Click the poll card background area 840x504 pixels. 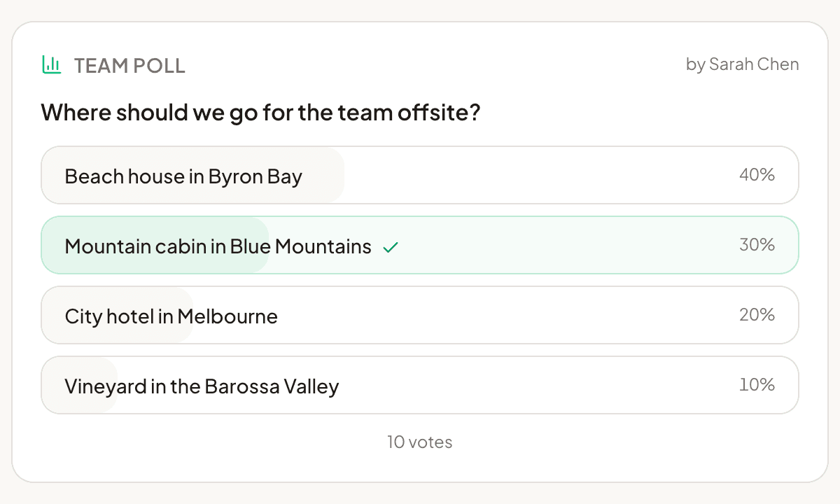[x=420, y=469]
